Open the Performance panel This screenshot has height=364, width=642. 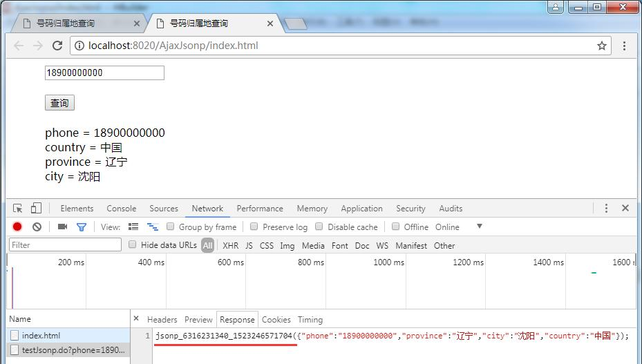point(260,209)
